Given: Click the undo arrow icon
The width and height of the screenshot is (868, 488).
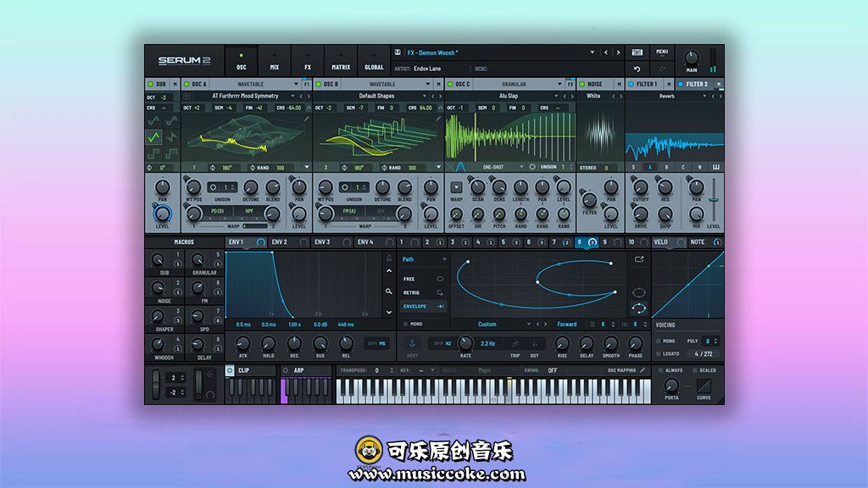Looking at the screenshot, I should 637,69.
